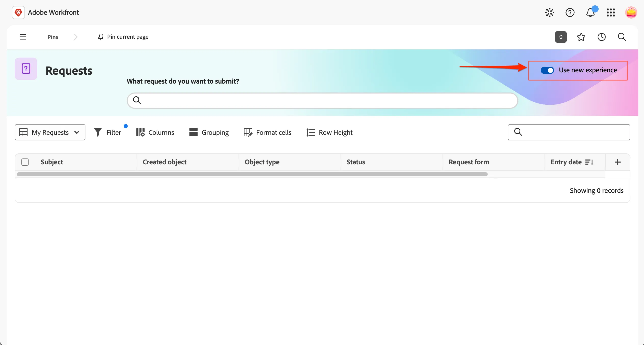Click the Showing 0 records text
The image size is (644, 345).
(597, 191)
